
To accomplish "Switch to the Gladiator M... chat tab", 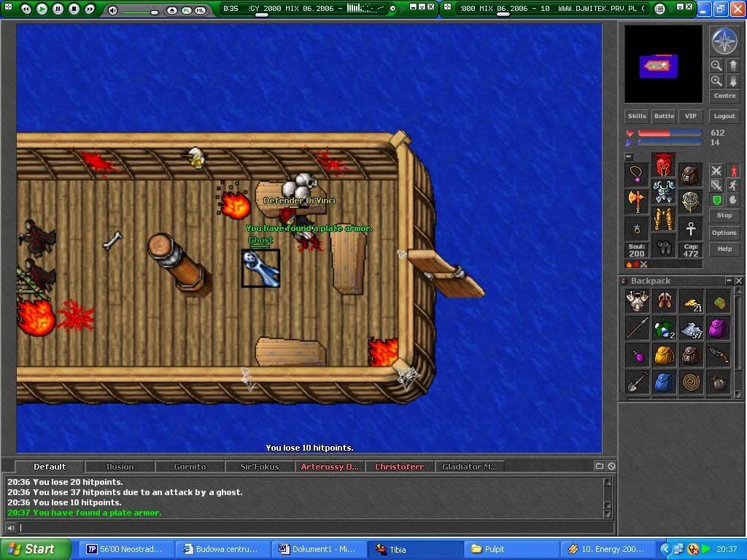I will click(x=469, y=467).
